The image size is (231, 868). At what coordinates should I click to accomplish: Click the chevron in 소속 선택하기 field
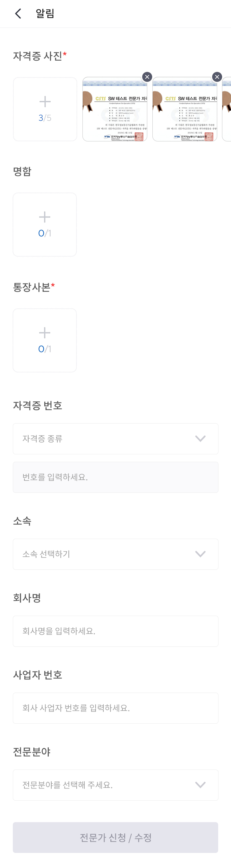click(x=200, y=554)
